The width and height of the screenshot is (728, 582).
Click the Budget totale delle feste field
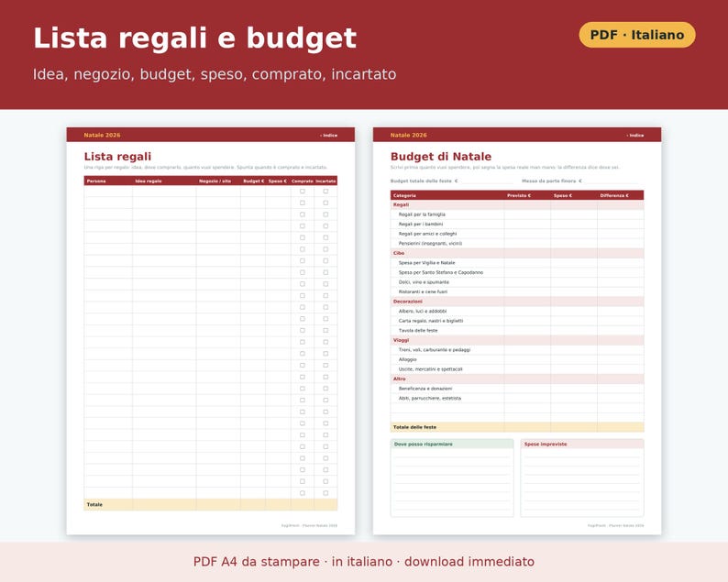[485, 181]
